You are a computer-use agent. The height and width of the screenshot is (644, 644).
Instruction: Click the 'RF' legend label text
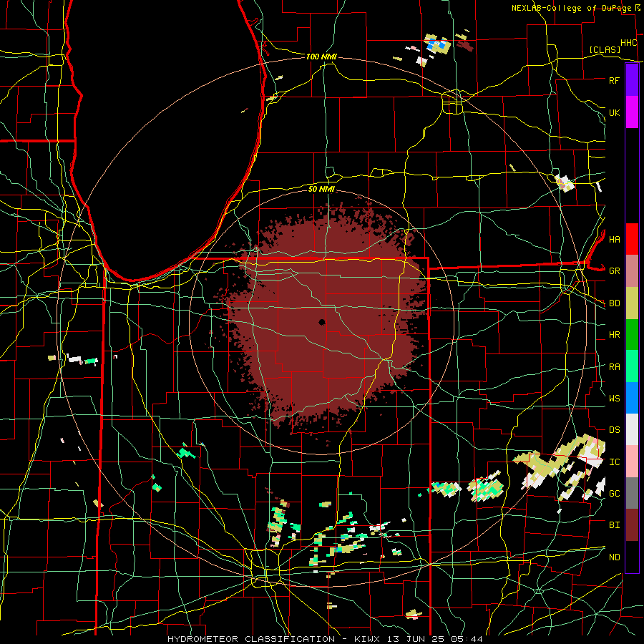point(614,80)
